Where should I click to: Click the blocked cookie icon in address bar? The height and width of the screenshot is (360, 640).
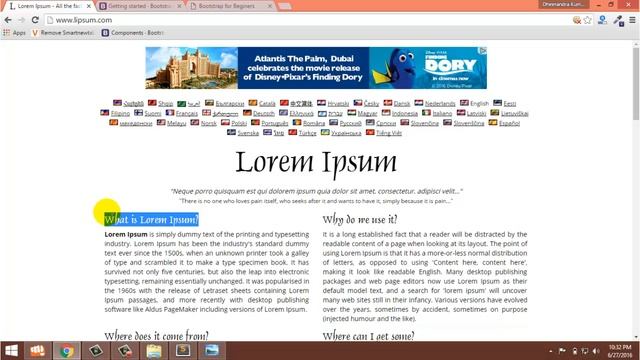(577, 20)
